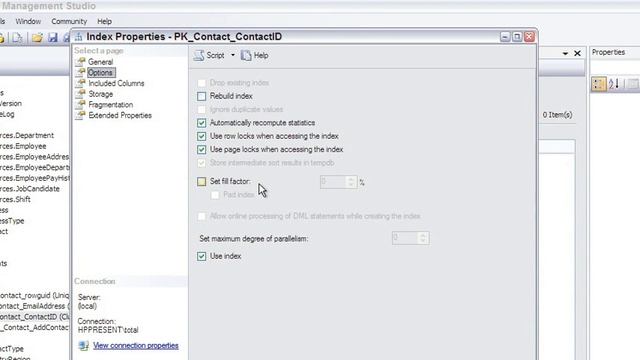Click the Store intermediate sort results checkbox
Viewport: 640px width, 360px height.
(202, 163)
